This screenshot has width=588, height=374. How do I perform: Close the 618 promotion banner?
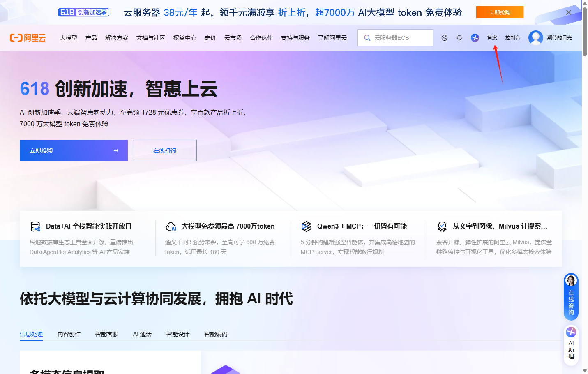[569, 12]
